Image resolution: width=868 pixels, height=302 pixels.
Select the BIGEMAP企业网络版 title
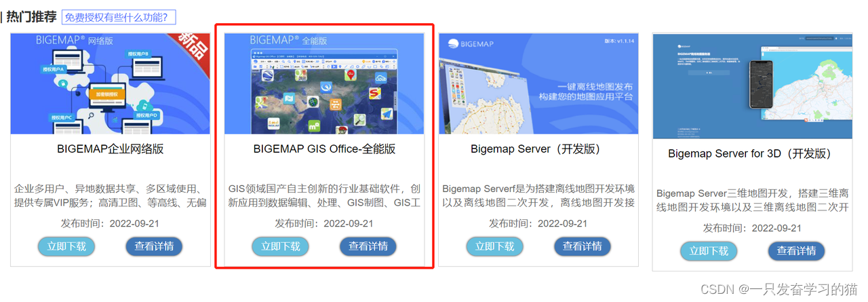point(111,149)
